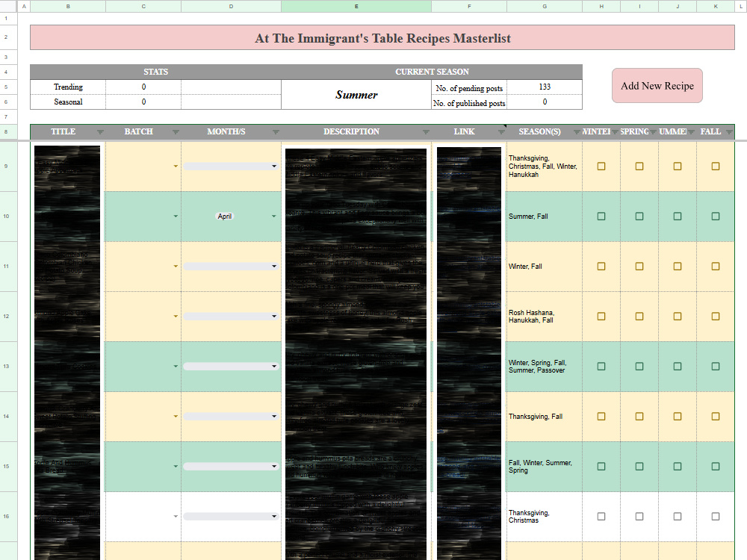Open the SUMMER column filter icon
Viewport: 747px width, 560px height.
click(x=691, y=132)
